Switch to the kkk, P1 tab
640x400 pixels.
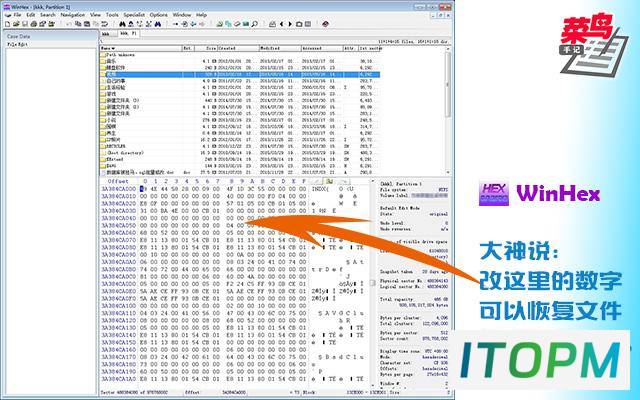click(x=128, y=33)
